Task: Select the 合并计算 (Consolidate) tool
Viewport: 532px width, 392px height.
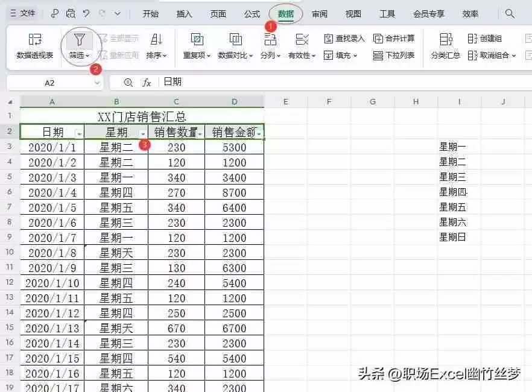Action: [x=396, y=37]
